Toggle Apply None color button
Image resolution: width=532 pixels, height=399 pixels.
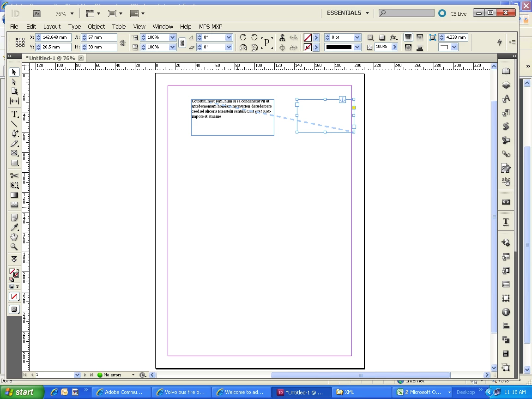pyautogui.click(x=14, y=296)
